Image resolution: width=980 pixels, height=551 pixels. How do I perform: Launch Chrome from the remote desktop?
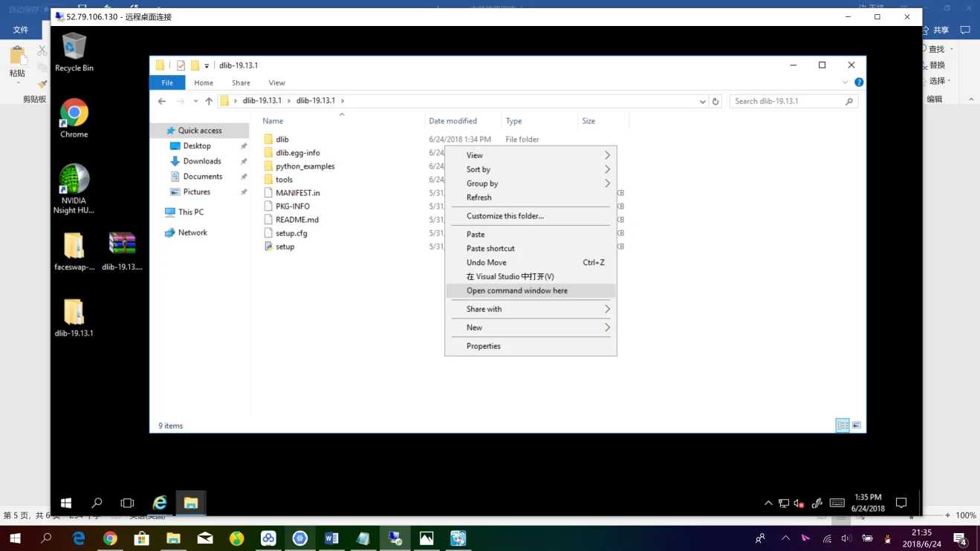coord(74,119)
